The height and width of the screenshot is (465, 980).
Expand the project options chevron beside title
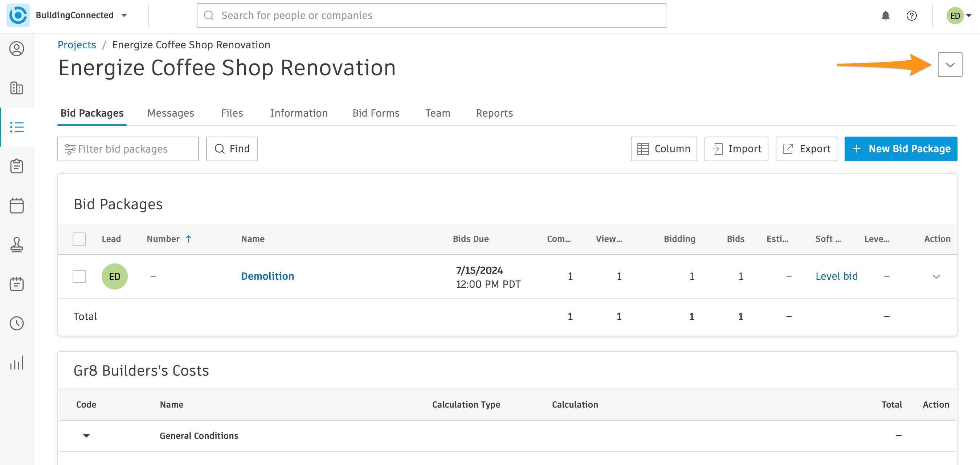click(x=950, y=65)
